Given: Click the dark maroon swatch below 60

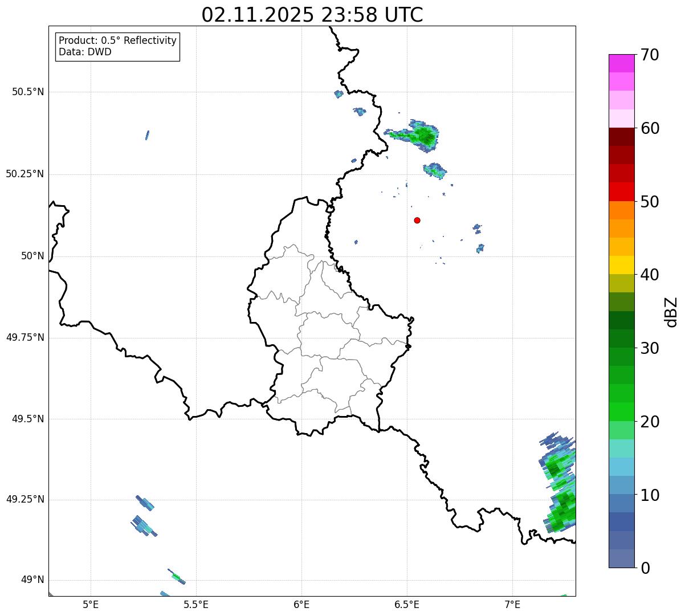Looking at the screenshot, I should pos(622,137).
